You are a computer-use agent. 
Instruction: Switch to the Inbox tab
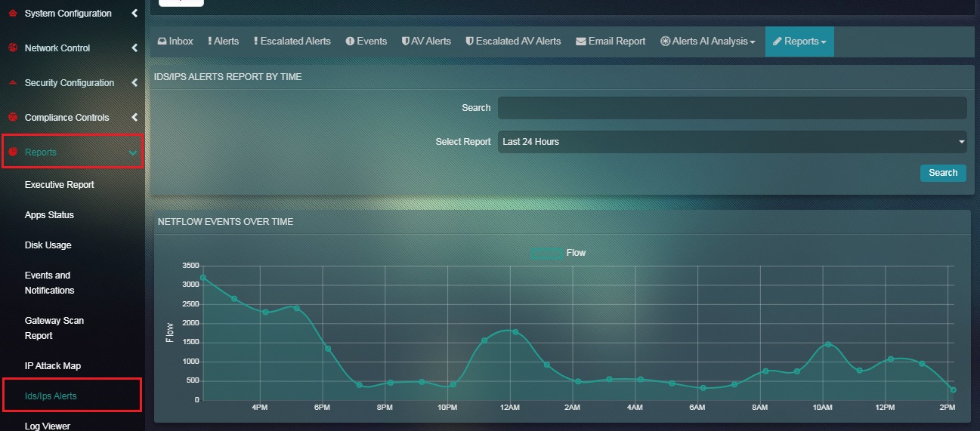coord(175,42)
